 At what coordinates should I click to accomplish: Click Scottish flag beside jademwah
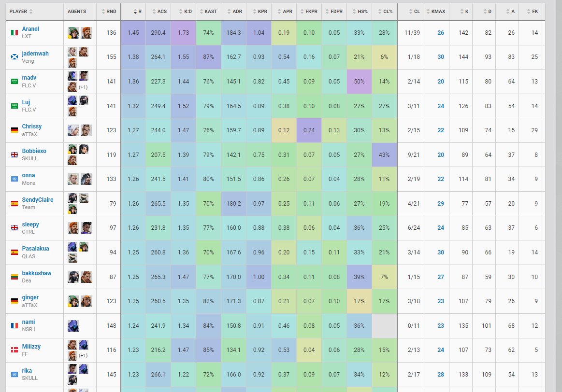(14, 57)
